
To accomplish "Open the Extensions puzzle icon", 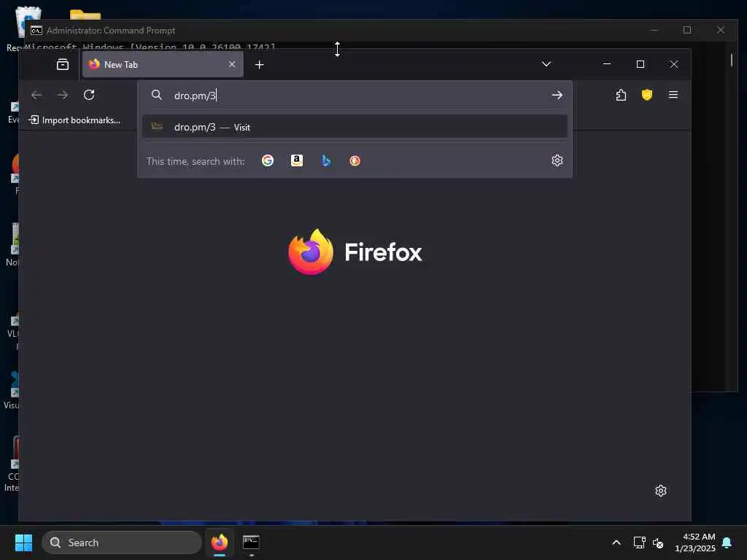I will pos(621,95).
